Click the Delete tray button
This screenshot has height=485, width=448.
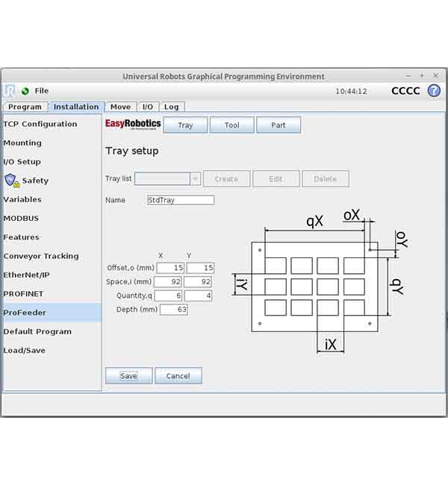pyautogui.click(x=326, y=179)
